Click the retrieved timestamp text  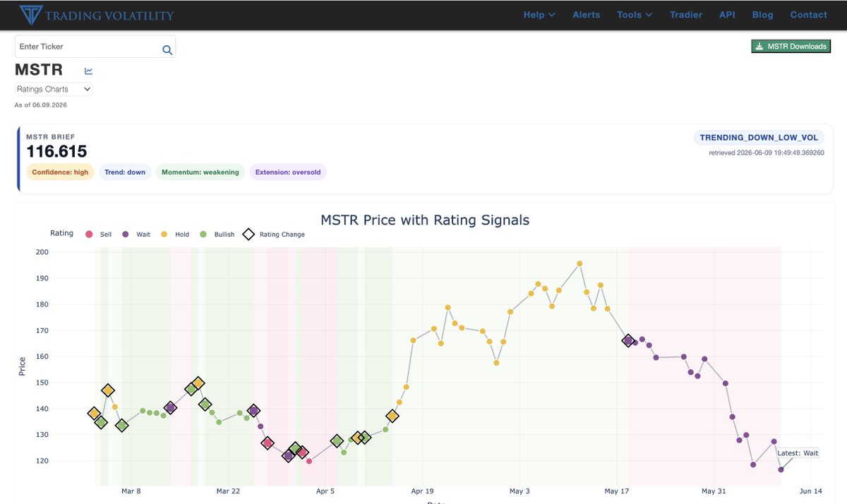tap(767, 152)
